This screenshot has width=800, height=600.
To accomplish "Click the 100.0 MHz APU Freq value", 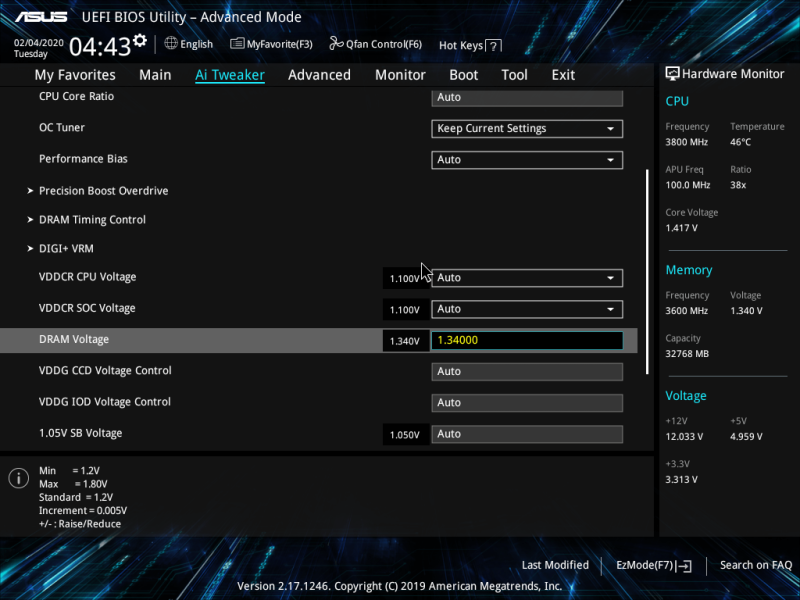I will [688, 185].
